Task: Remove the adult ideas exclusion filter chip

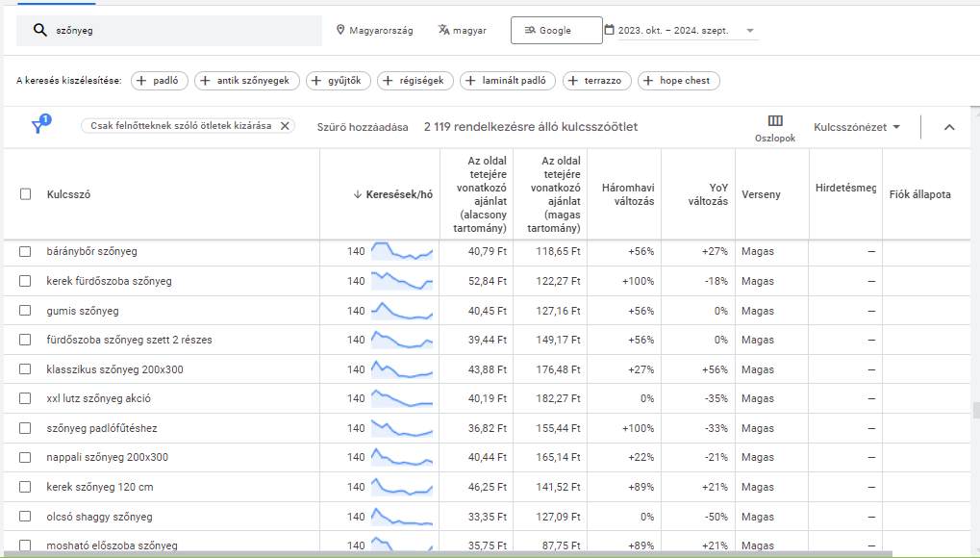Action: 285,126
